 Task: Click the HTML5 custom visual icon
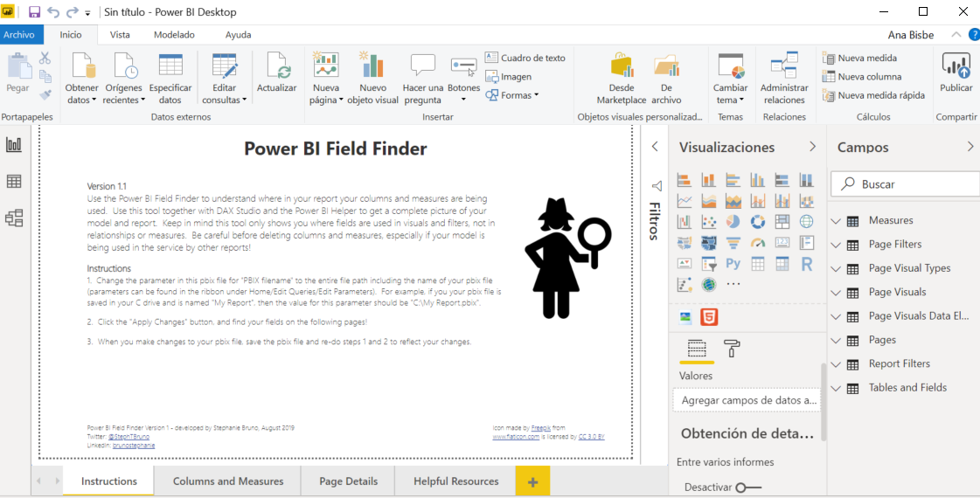(x=709, y=317)
